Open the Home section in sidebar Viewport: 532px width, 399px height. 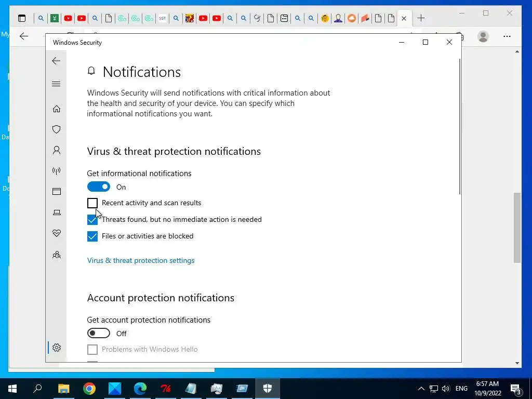57,109
